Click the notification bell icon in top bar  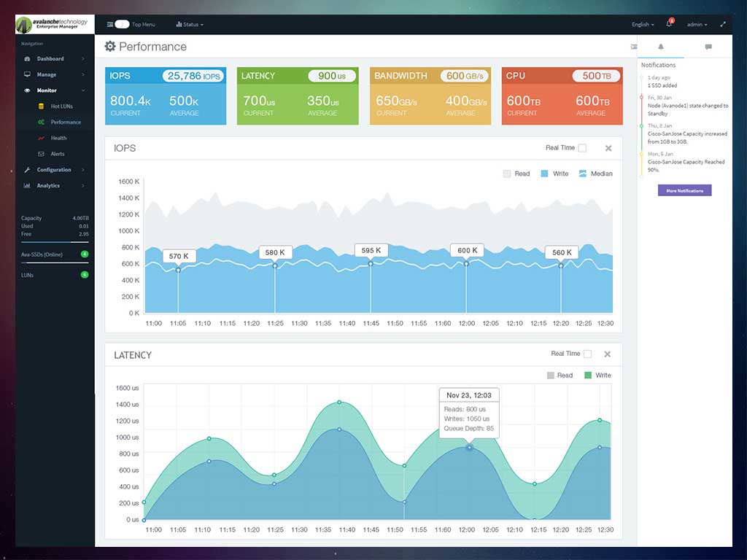pyautogui.click(x=669, y=24)
